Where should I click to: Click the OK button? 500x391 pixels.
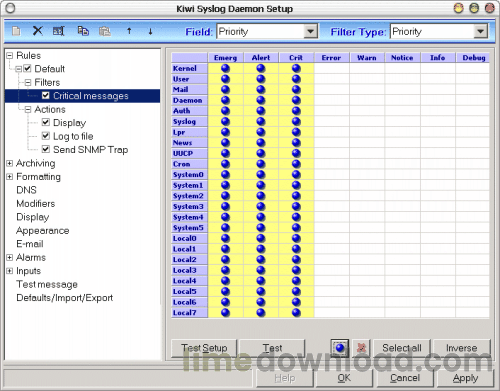tap(344, 378)
